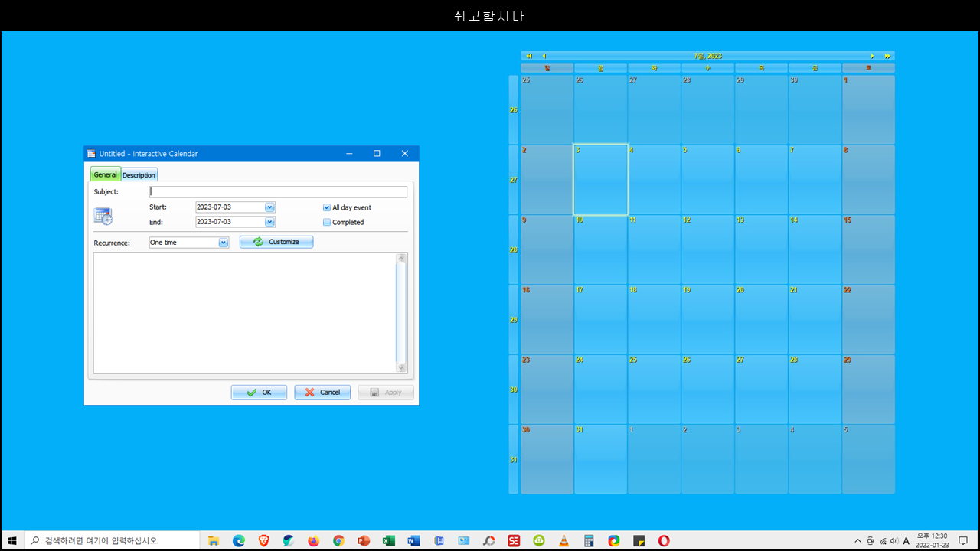Click scroll-down arrow of notes area
This screenshot has height=551, width=980.
tap(401, 367)
